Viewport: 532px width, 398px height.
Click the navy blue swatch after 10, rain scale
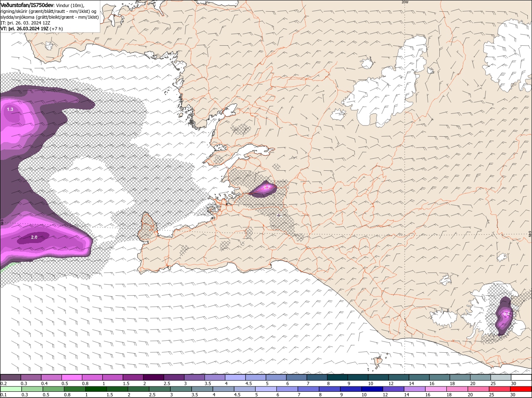[372, 388]
